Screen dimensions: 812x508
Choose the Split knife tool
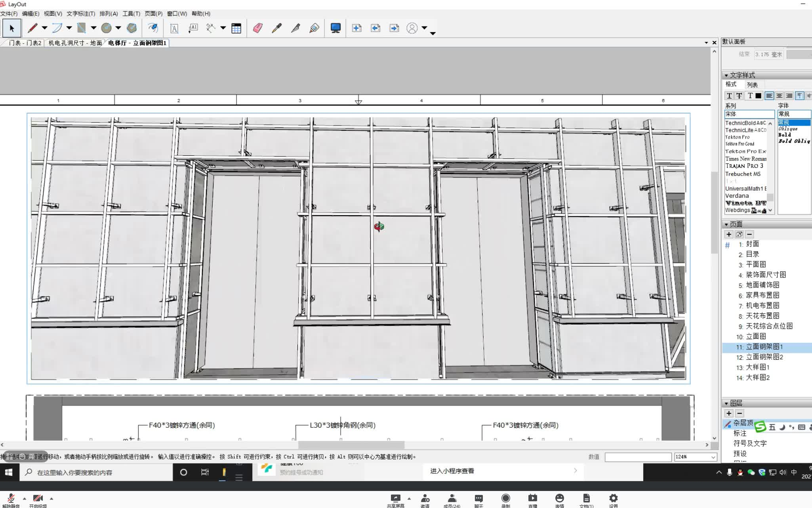point(295,28)
